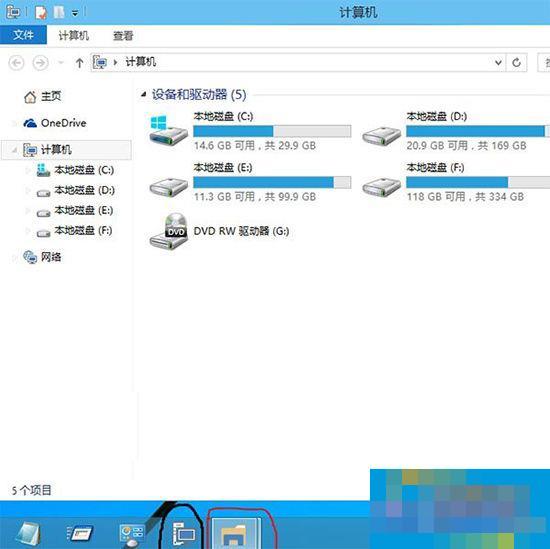
Task: Expand the OneDrive tree node arrow
Action: click(x=14, y=123)
